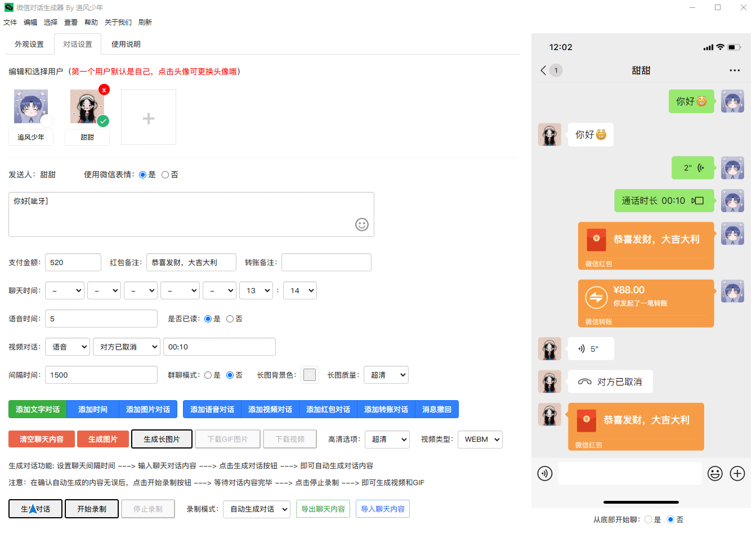Screen dimensions: 756x538
Task: Open the emoji icon in the phone chat bar
Action: (715, 473)
